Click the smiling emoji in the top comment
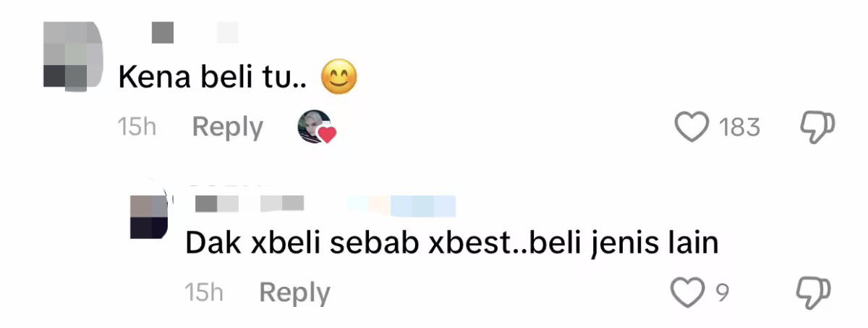 click(339, 77)
